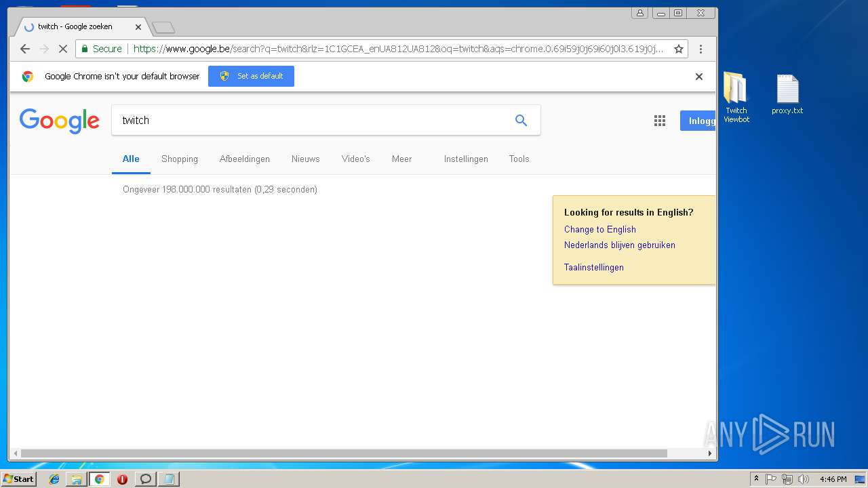Click Nederlands blijven gebruiken link

click(x=620, y=245)
